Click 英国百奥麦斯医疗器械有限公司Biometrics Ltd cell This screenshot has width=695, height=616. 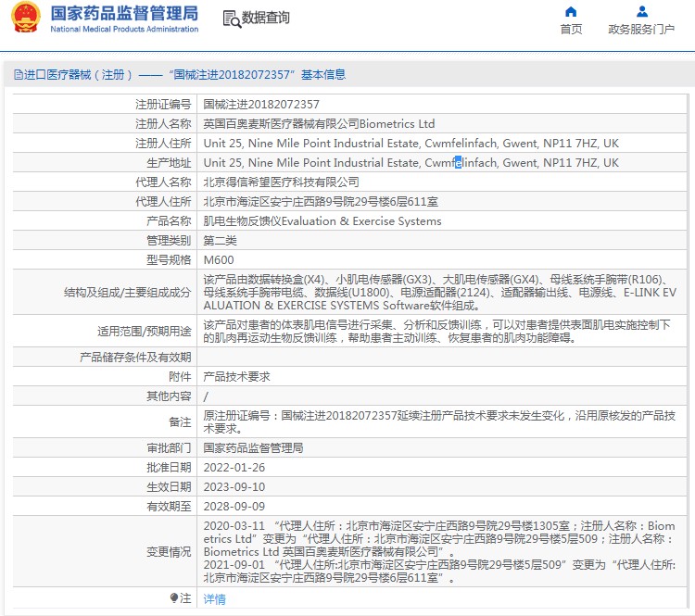pyautogui.click(x=319, y=124)
